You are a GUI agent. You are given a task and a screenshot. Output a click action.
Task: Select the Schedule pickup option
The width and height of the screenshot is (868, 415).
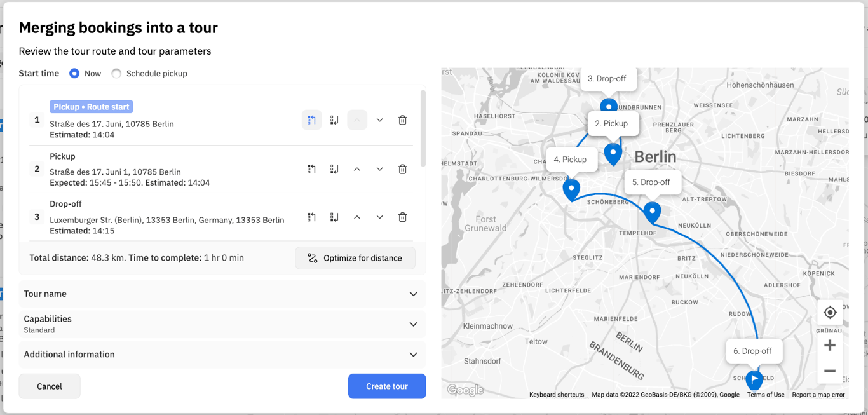pyautogui.click(x=116, y=73)
